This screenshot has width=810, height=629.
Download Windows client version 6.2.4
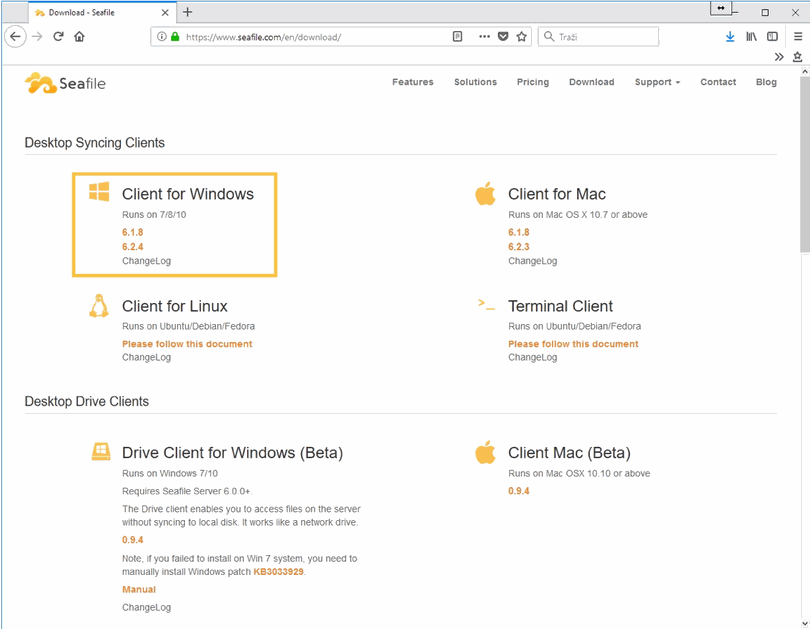click(133, 247)
